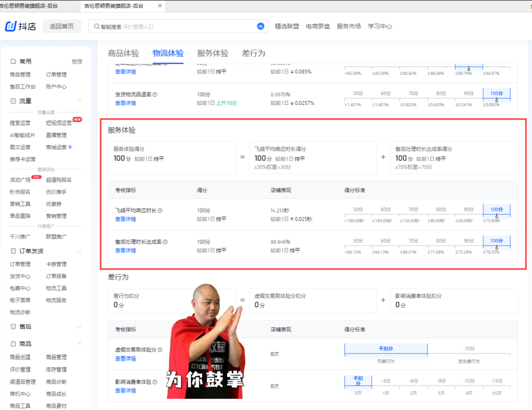Open 学习中心 in top navigation
Viewport: 532px width, 410px height.
tap(380, 27)
